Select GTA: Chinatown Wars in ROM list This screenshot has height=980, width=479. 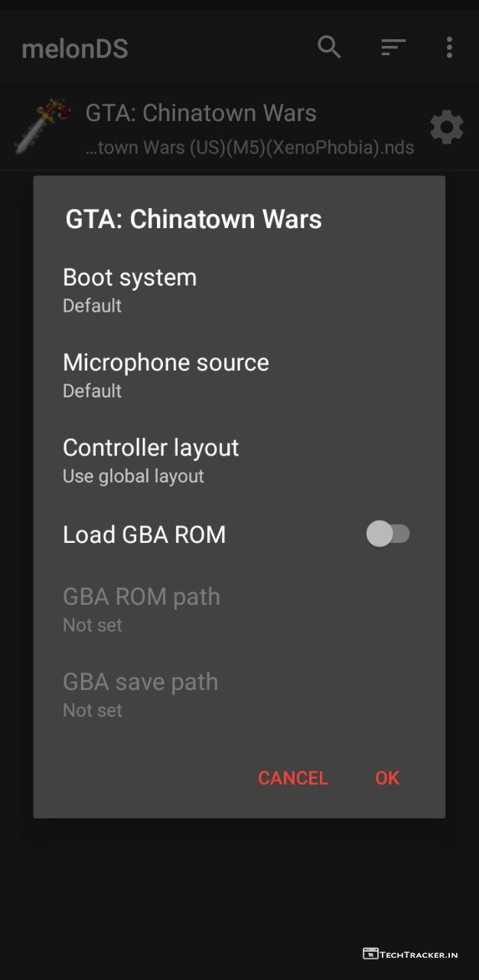point(201,113)
